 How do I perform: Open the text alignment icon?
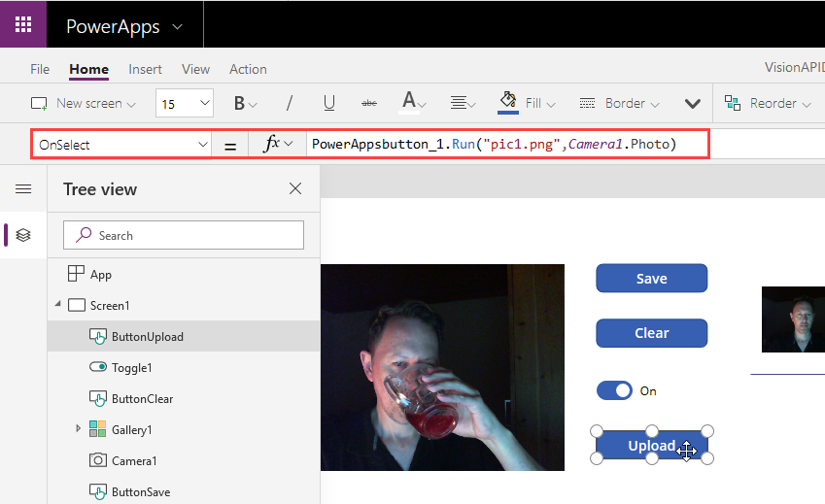click(x=463, y=103)
